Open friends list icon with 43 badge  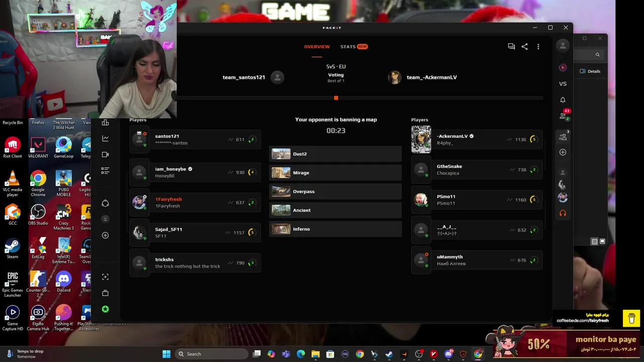[x=563, y=115]
